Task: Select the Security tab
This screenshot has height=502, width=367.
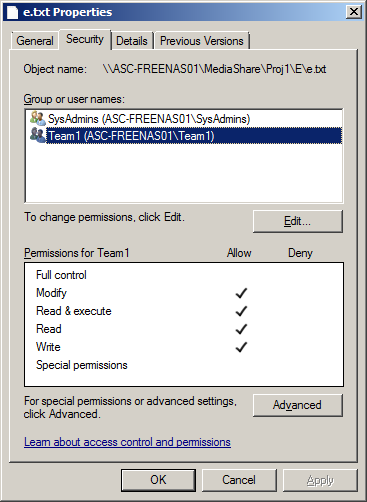Action: 85,39
